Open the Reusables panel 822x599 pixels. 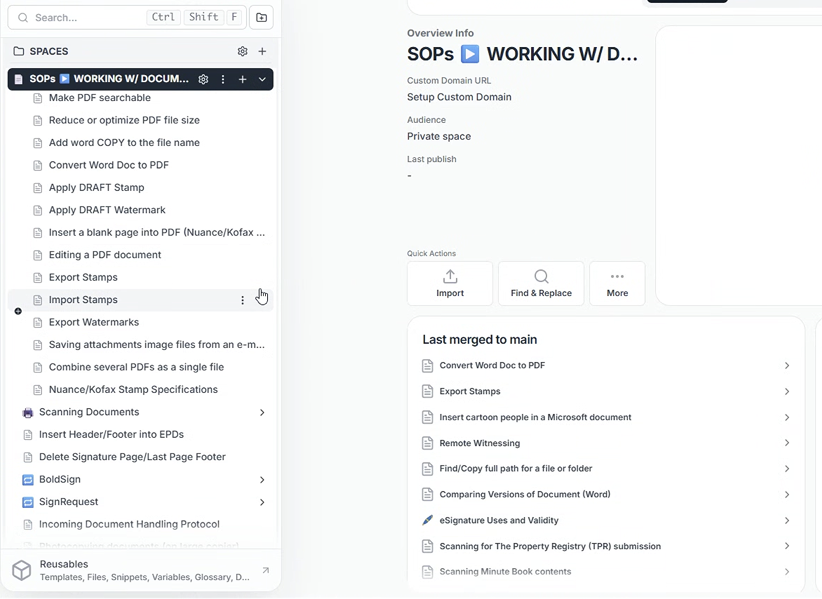tap(140, 570)
